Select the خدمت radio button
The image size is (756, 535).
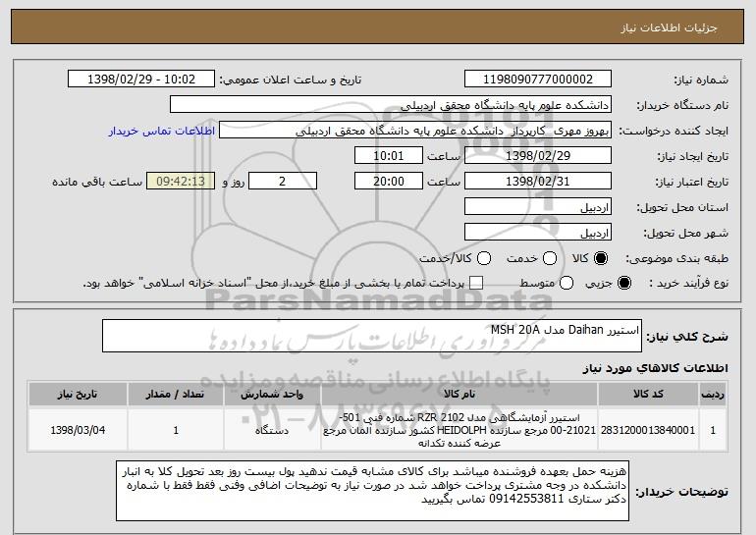pyautogui.click(x=550, y=259)
